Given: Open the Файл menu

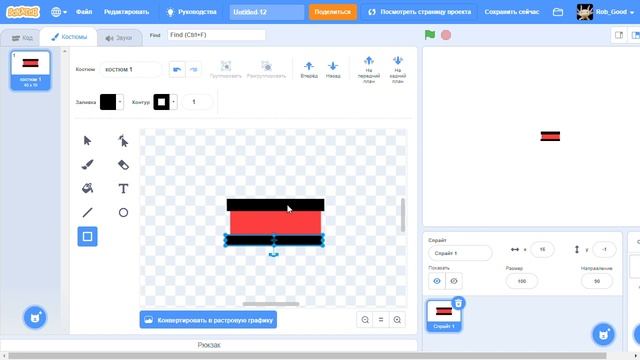Looking at the screenshot, I should (84, 12).
